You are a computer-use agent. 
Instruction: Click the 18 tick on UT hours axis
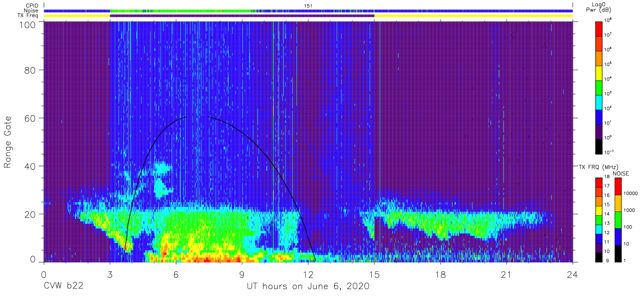point(441,273)
